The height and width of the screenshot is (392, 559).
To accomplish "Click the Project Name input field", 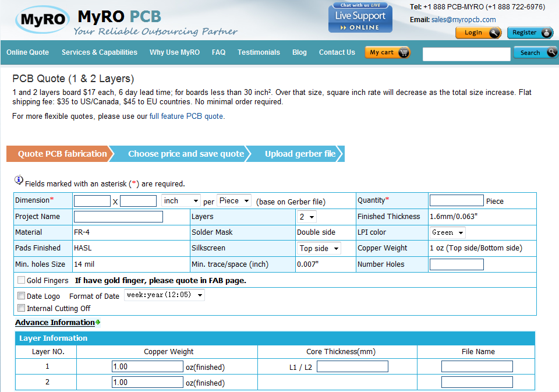I will (118, 217).
